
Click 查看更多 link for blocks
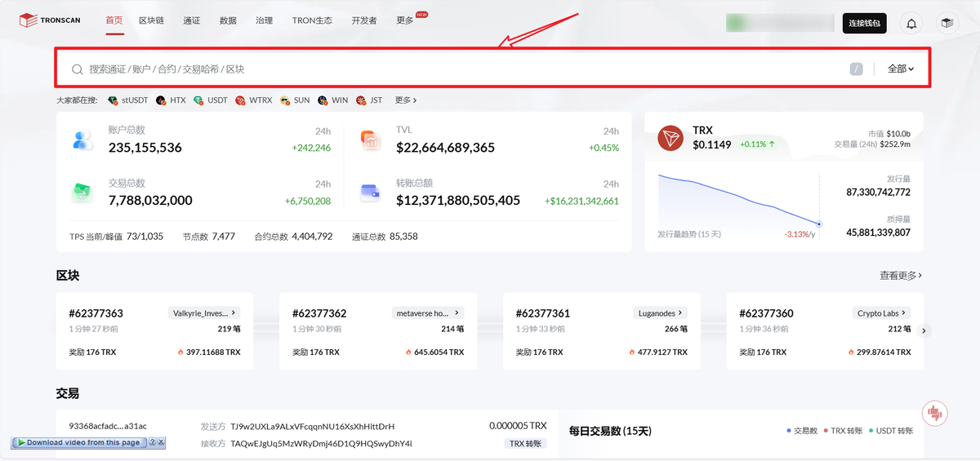(x=900, y=276)
